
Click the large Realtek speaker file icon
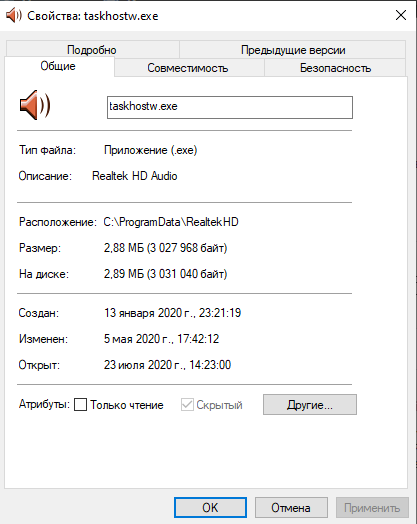(35, 105)
